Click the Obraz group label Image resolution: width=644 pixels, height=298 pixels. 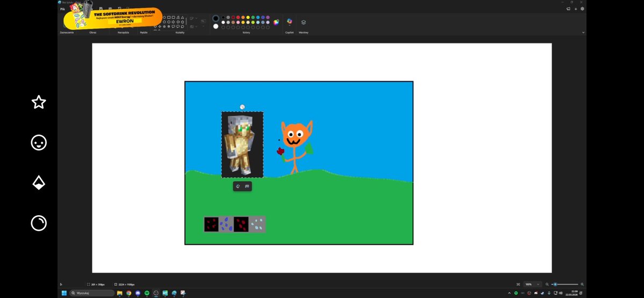coord(93,32)
